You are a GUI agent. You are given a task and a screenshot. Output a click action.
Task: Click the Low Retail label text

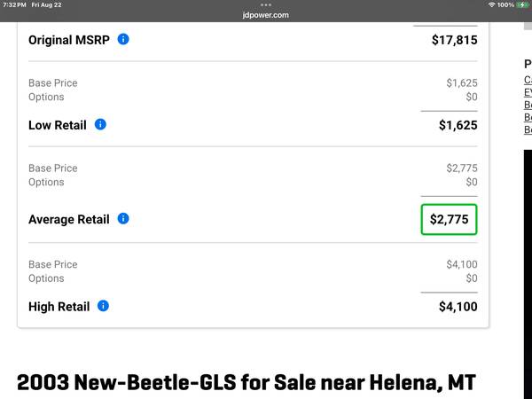tap(58, 125)
